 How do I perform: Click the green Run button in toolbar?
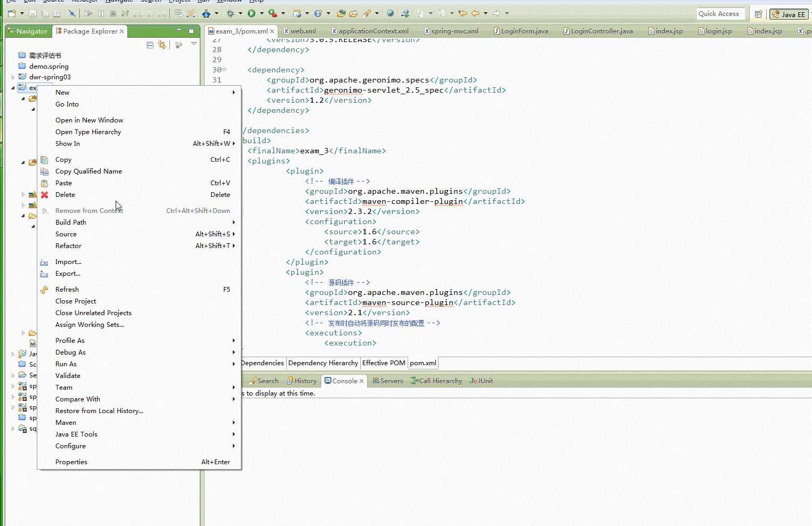[251, 13]
